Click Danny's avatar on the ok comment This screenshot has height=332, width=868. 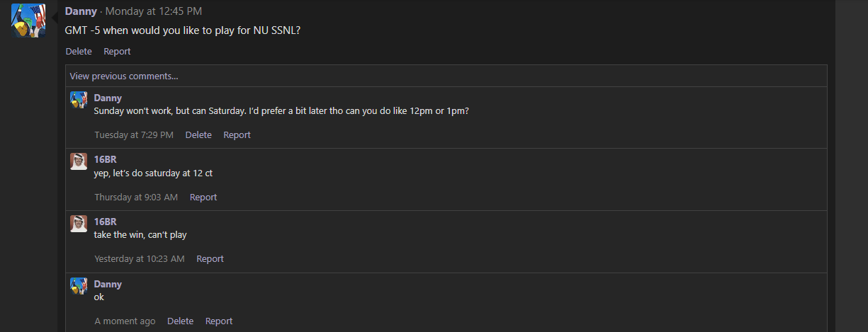pyautogui.click(x=79, y=286)
